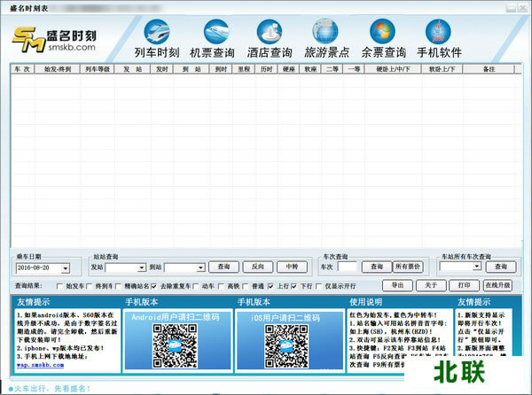Open the 发站 departure station dropdown
Viewport: 532px width, 395px height.
140,267
